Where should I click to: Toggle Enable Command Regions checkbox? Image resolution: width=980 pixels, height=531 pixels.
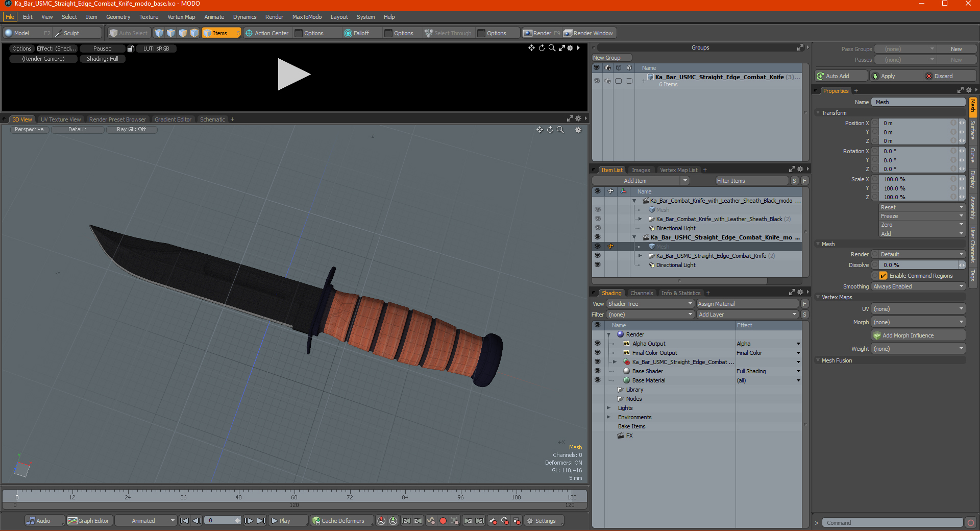point(883,276)
